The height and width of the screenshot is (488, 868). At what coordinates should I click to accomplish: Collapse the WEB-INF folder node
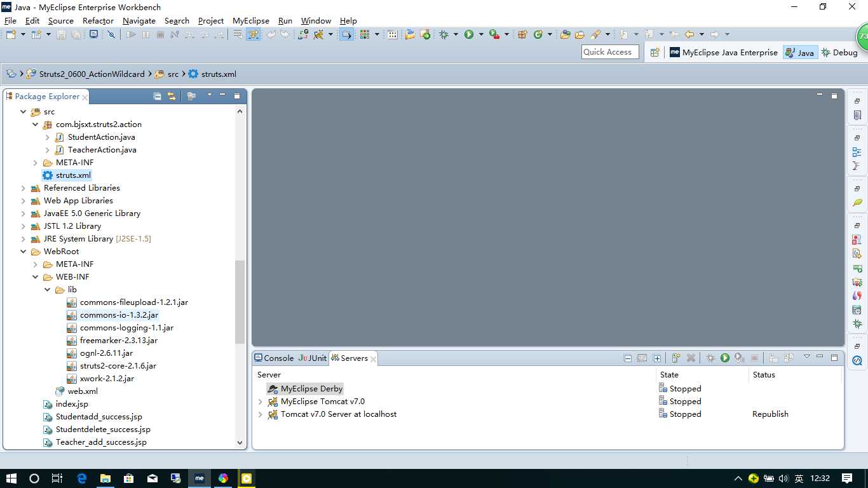coord(36,277)
